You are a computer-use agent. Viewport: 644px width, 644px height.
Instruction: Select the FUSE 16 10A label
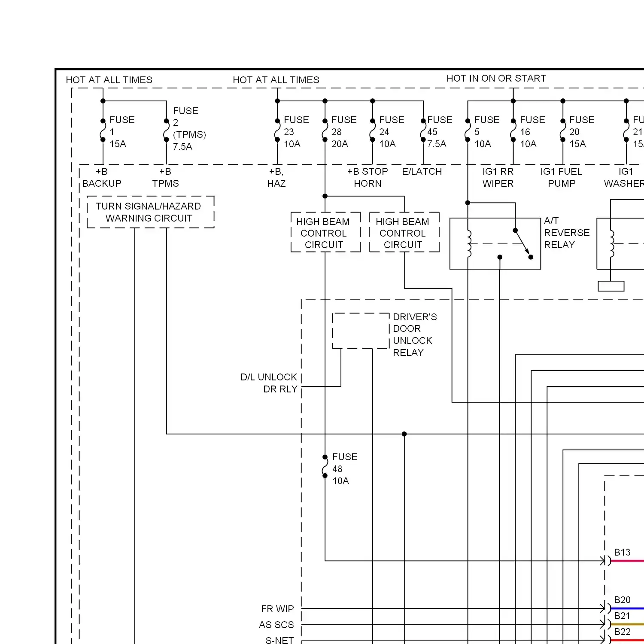[532, 132]
